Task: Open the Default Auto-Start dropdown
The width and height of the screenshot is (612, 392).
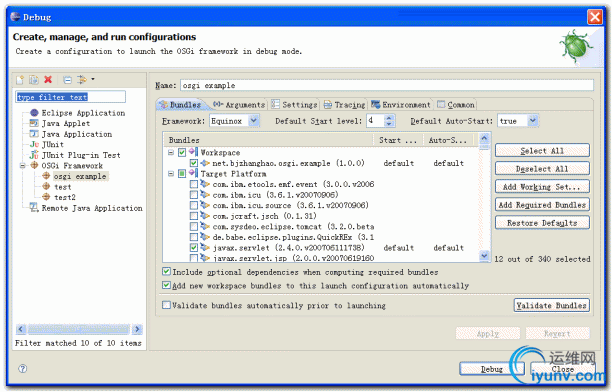Action: (x=533, y=121)
